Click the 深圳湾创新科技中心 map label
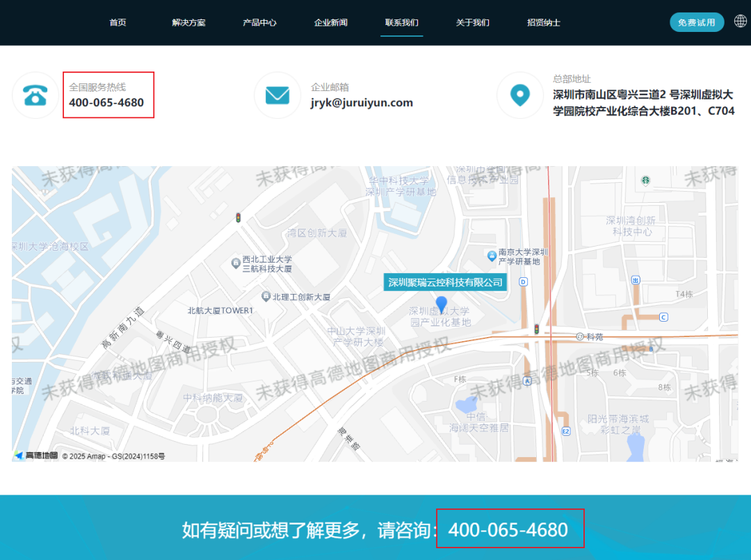The height and width of the screenshot is (560, 751). [x=631, y=226]
